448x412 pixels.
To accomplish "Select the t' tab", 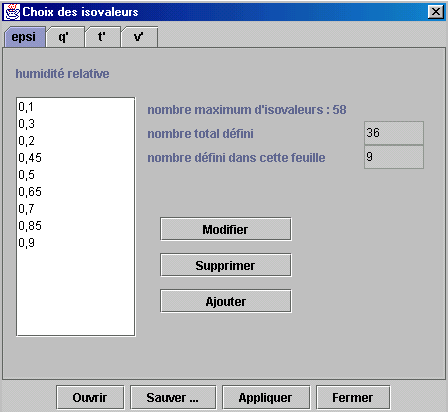I will pyautogui.click(x=102, y=37).
